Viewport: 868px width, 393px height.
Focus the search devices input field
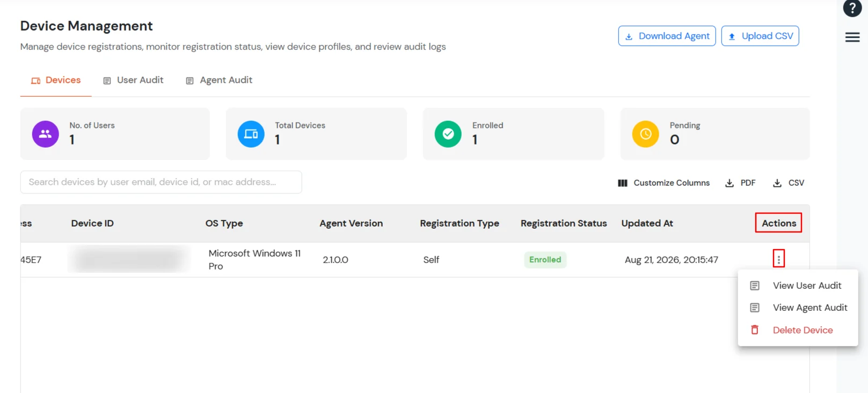[x=161, y=182]
